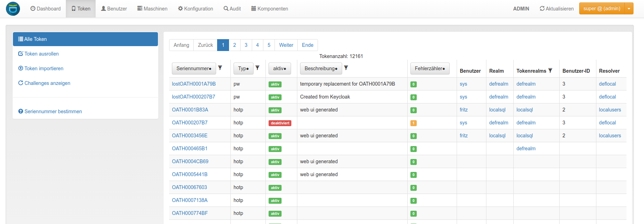Open the Audit menu
Viewport: 644px width, 224px height.
tap(232, 9)
